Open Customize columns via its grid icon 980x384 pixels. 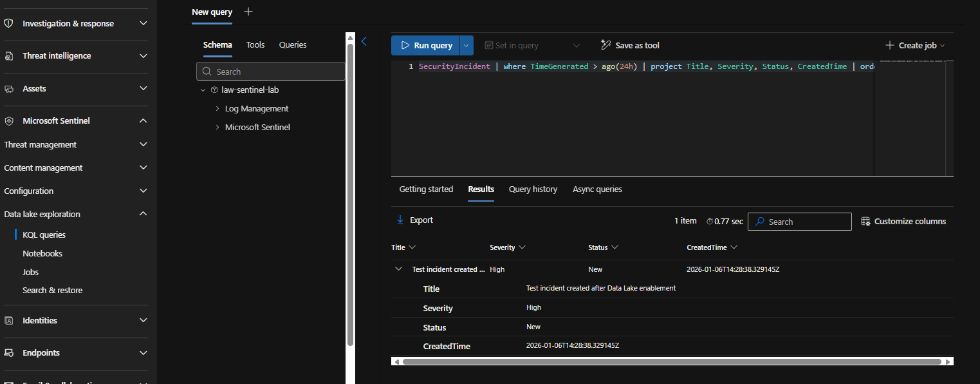coord(864,220)
